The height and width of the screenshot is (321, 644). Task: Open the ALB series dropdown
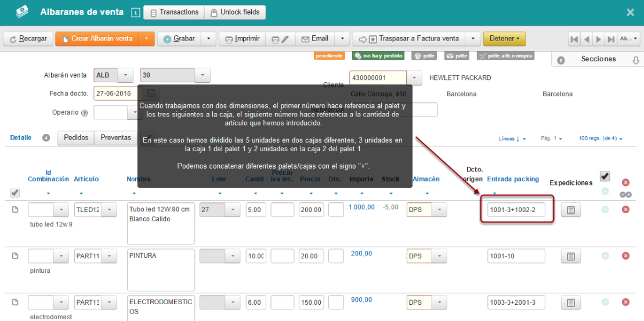point(126,75)
